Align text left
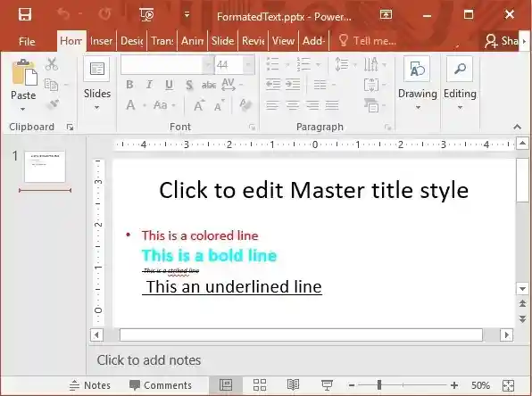This screenshot has width=532, height=396. coord(272,105)
